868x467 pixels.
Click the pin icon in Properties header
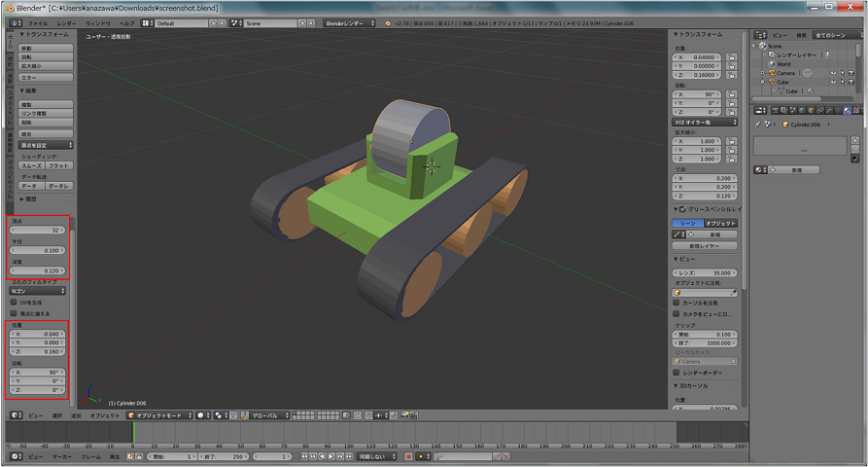point(757,125)
